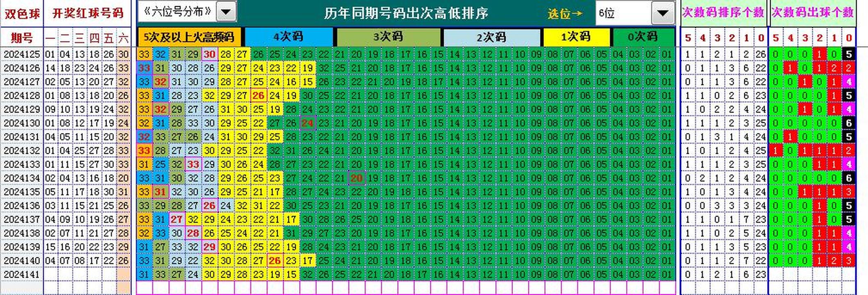Viewport: 868px width, 295px height.
Task: Select the 5次及以上火高频码 legend label
Action: point(189,37)
